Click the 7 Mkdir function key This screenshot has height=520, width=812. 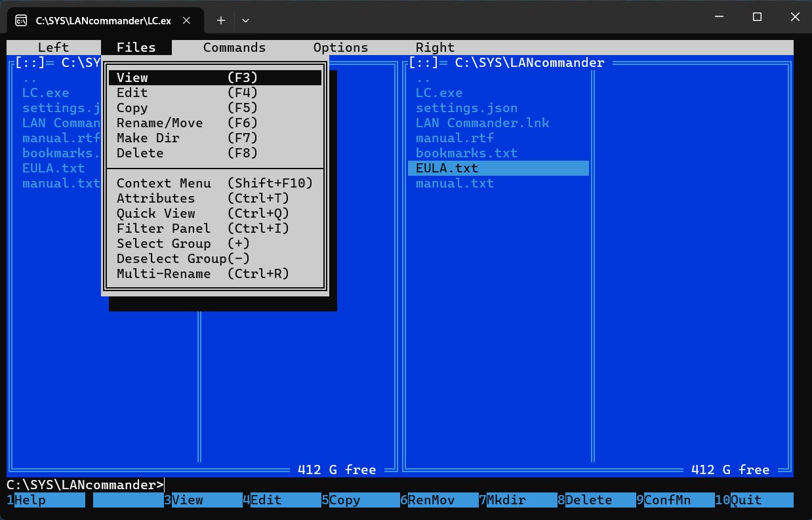[518, 500]
